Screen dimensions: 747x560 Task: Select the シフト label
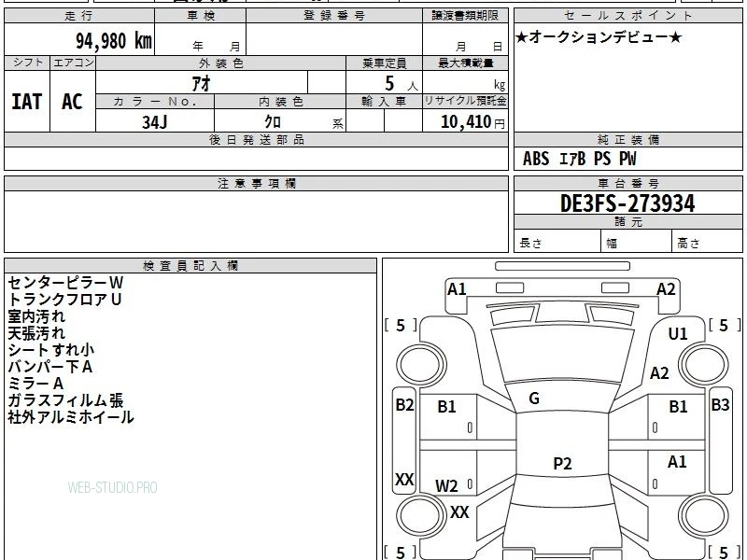coord(27,63)
